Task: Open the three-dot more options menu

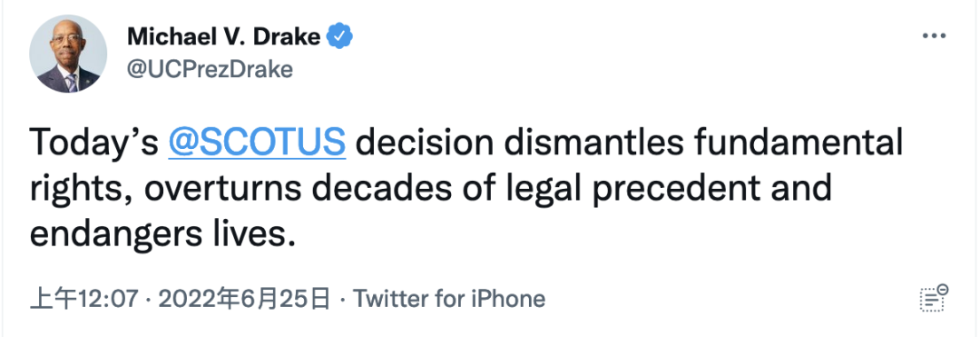Action: [934, 36]
